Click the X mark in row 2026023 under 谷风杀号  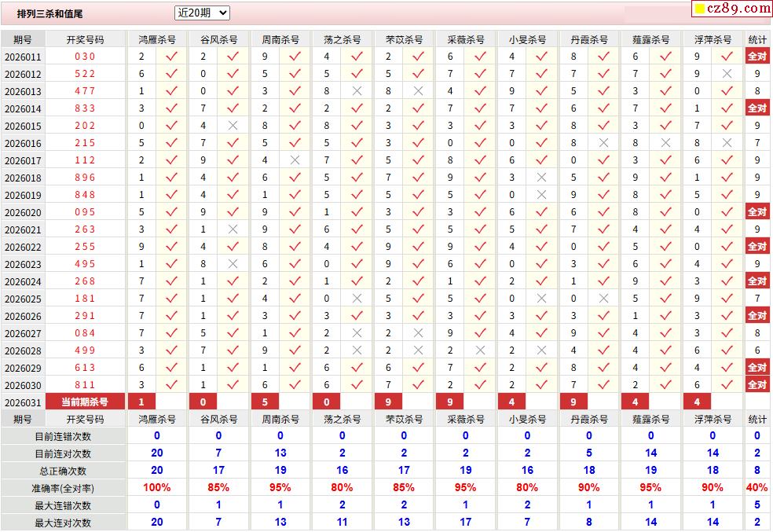click(x=233, y=264)
